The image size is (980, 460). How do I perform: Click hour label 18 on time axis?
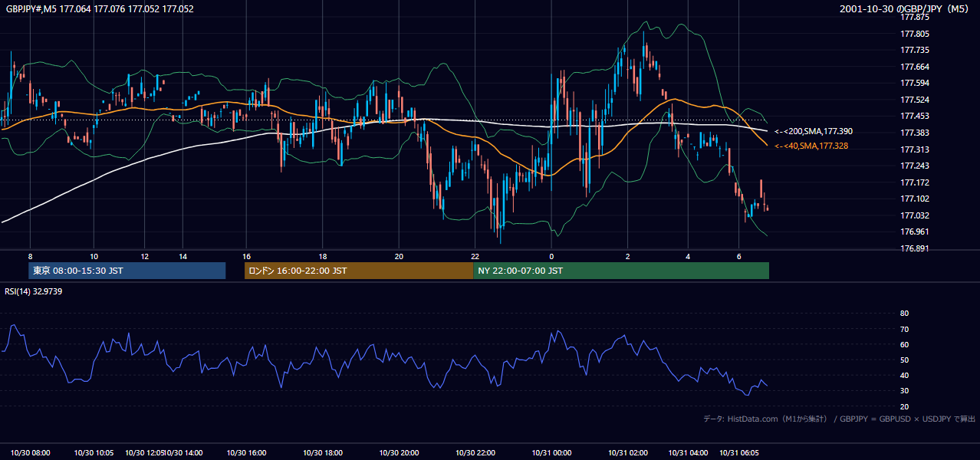point(323,257)
